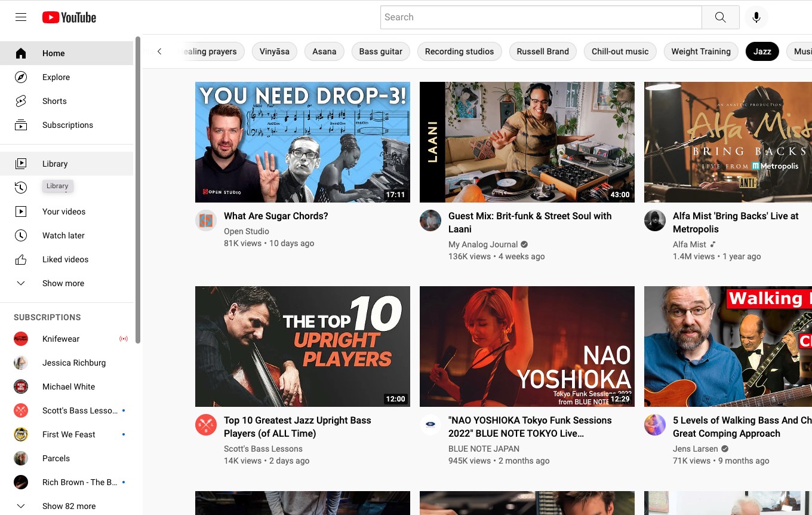
Task: Click Alfa Mist avatar beside video title
Action: [x=655, y=220]
